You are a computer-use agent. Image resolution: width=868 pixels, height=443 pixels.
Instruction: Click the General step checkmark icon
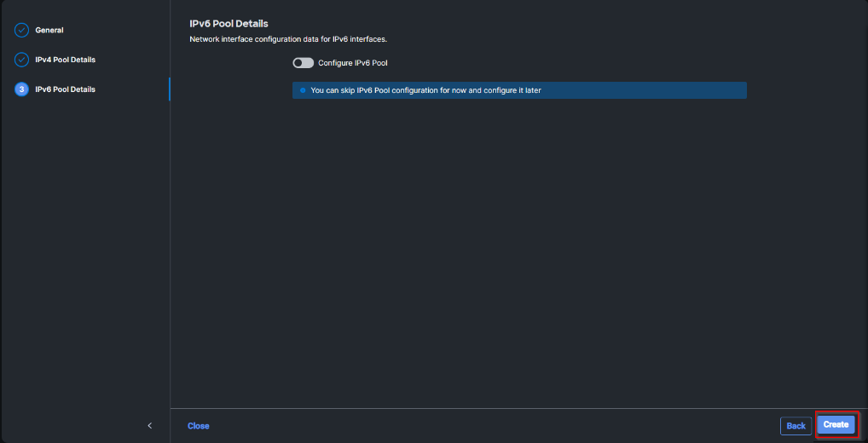point(22,31)
